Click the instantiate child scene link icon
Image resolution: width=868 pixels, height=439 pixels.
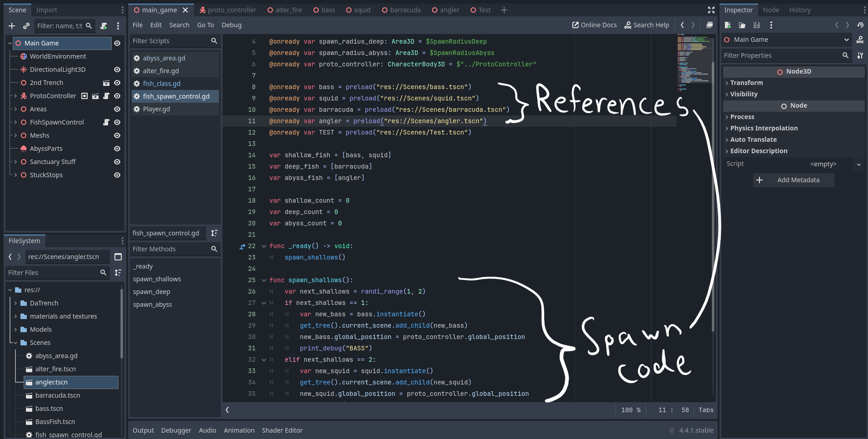coord(26,26)
